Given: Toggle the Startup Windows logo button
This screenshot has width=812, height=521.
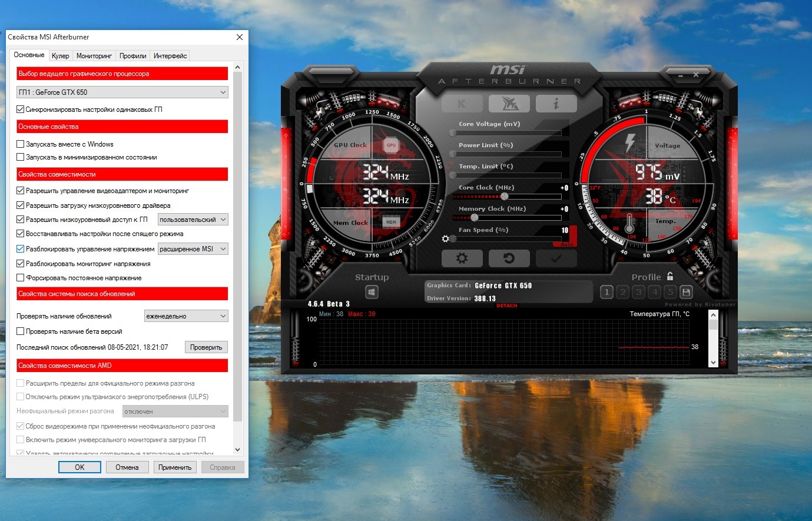Looking at the screenshot, I should pyautogui.click(x=372, y=292).
